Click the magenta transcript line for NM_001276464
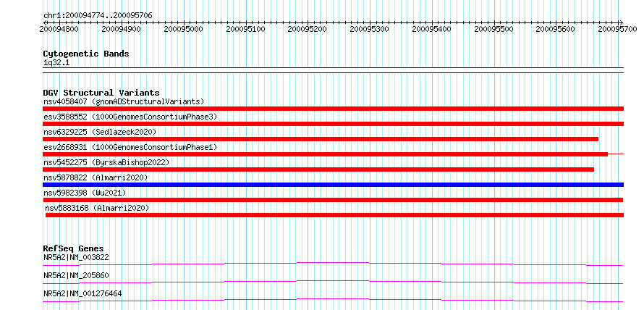Viewport: 644px width, 310px height. [333, 300]
